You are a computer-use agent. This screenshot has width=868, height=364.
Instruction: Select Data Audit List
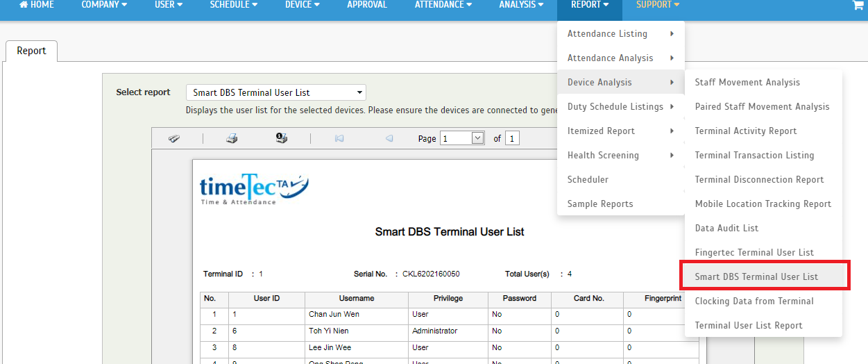pos(763,228)
